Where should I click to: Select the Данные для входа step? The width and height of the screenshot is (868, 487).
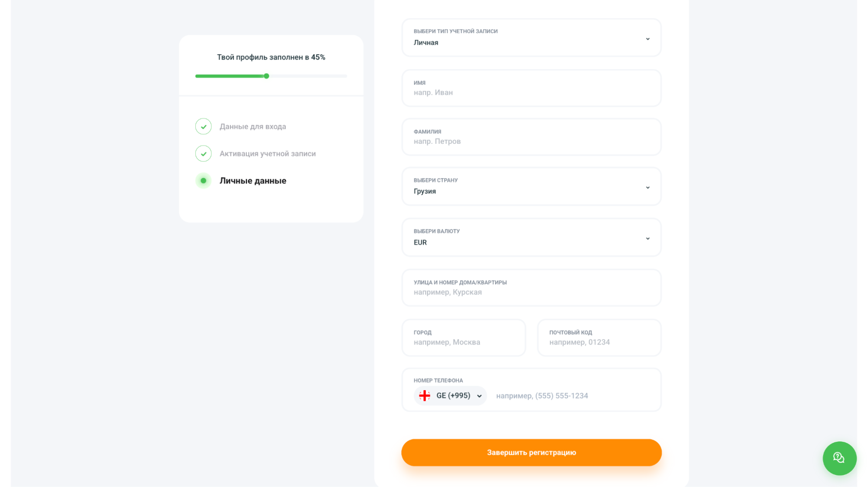click(253, 126)
